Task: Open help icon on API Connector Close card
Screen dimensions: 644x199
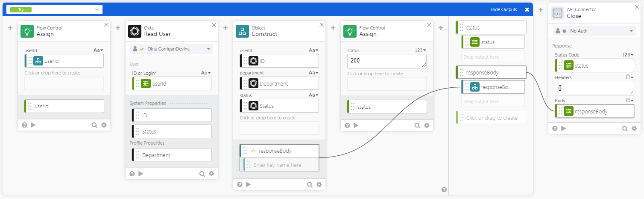Action: [555, 128]
